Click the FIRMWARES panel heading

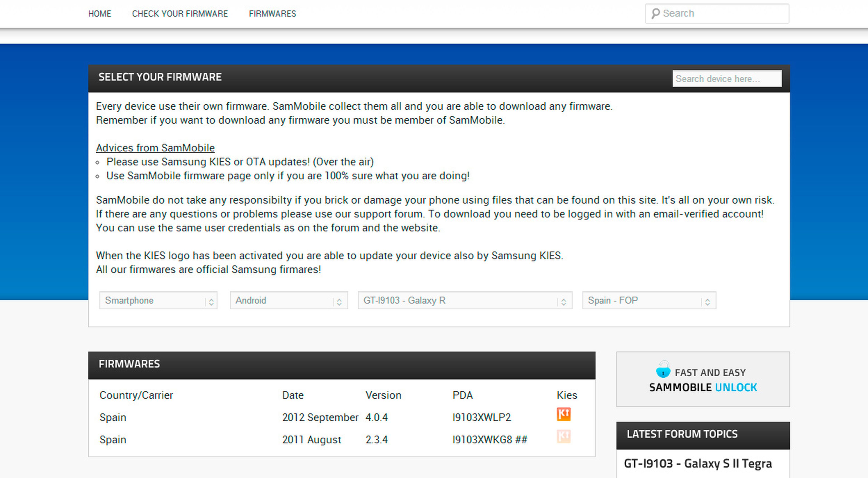pyautogui.click(x=129, y=364)
